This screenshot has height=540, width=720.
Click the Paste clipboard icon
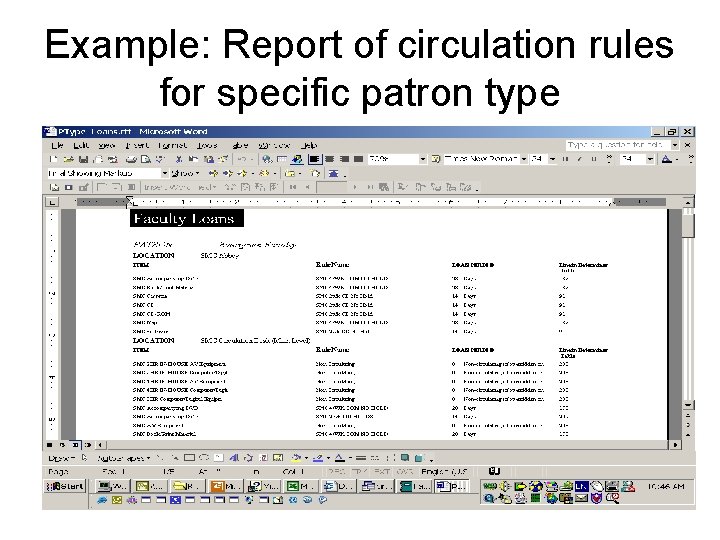(208, 159)
